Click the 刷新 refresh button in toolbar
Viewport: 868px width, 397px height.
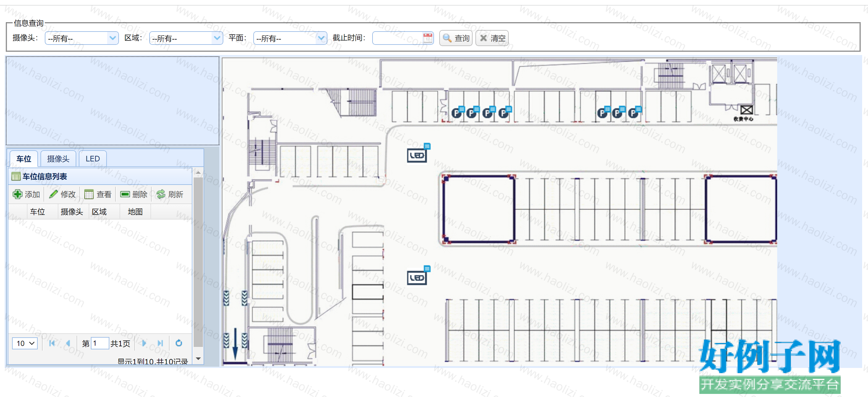pos(170,194)
